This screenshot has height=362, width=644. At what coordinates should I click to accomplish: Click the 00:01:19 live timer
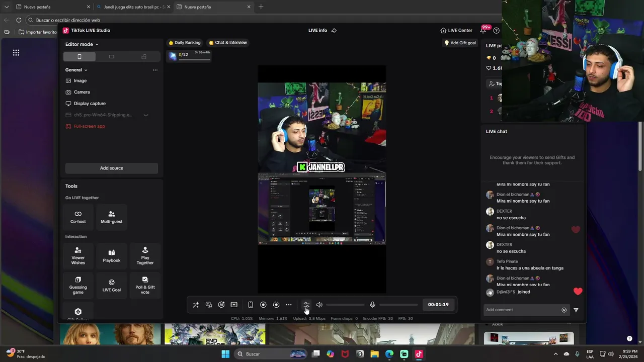[438, 305]
